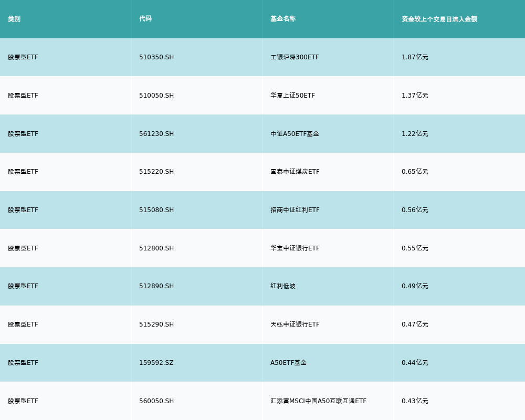Select code 512890.SH
Screen dimensions: 525x420
(156, 286)
